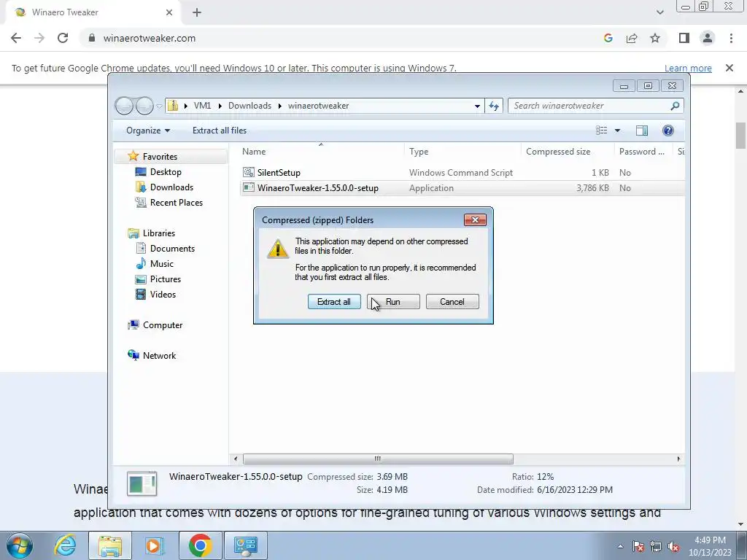The height and width of the screenshot is (560, 747).
Task: Open Videos library
Action: point(163,295)
